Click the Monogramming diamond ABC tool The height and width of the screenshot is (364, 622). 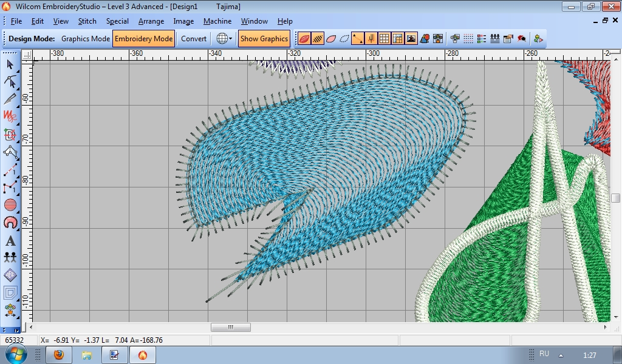[x=10, y=275]
